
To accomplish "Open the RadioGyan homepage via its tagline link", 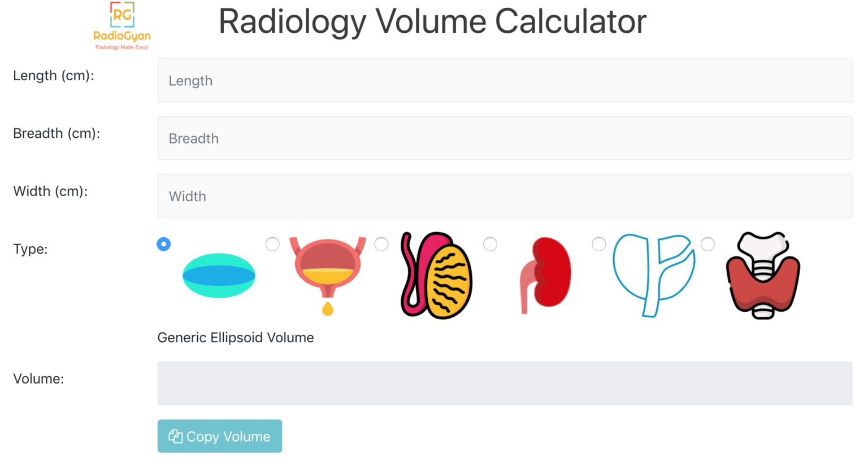I will point(121,48).
